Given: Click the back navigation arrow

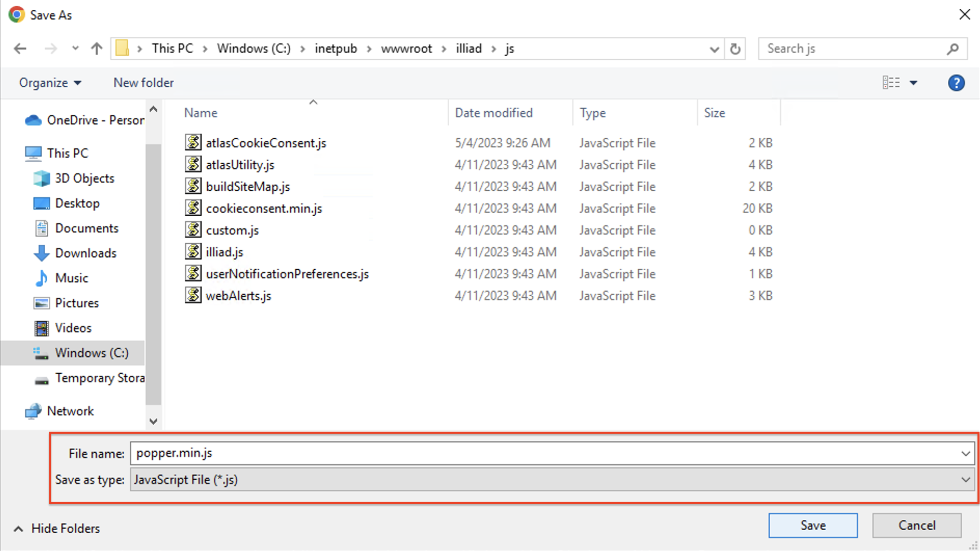Looking at the screenshot, I should tap(20, 48).
